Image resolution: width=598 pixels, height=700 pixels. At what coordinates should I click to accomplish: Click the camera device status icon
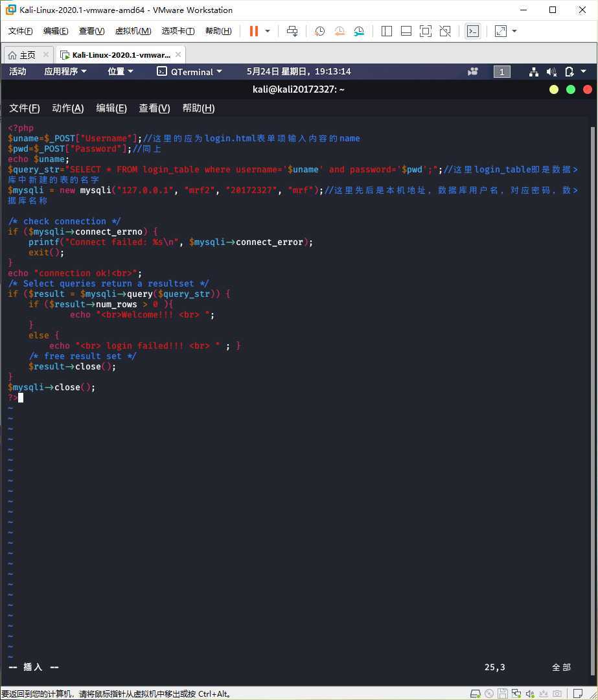[x=557, y=694]
